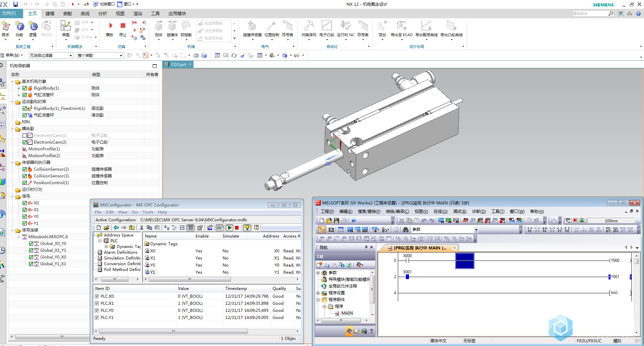Click the 导出凸轮曲线 icon

click(451, 26)
